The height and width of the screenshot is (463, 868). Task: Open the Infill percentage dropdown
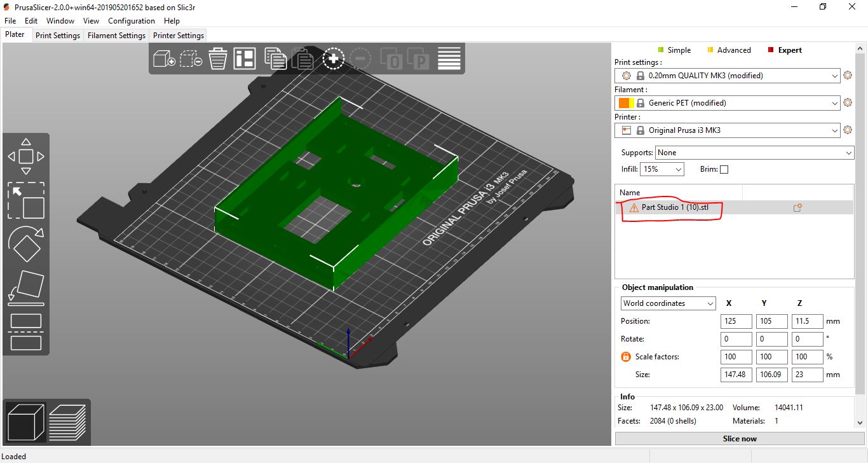click(662, 169)
